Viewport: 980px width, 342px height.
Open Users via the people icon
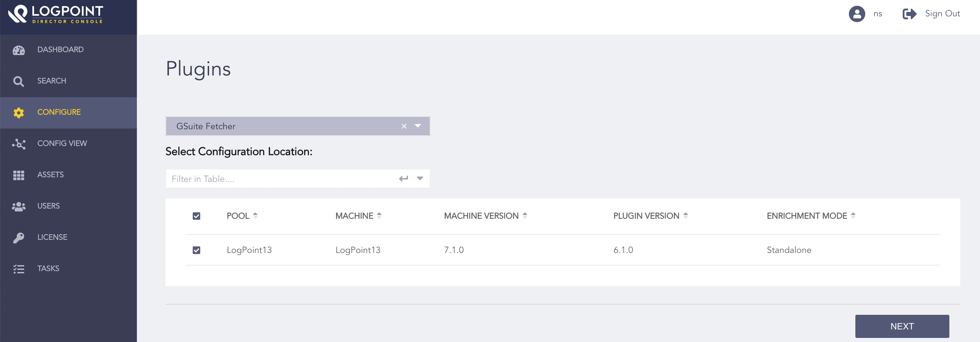tap(19, 206)
